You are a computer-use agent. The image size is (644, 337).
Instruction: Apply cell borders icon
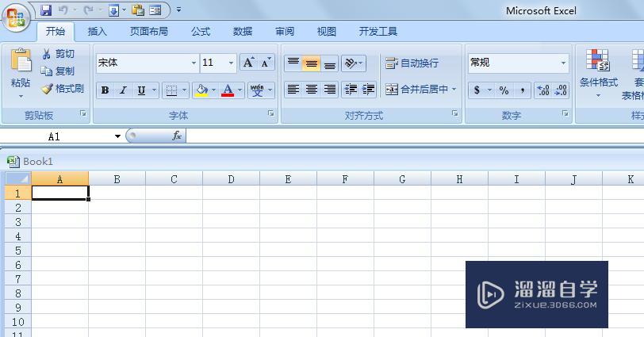(x=171, y=90)
